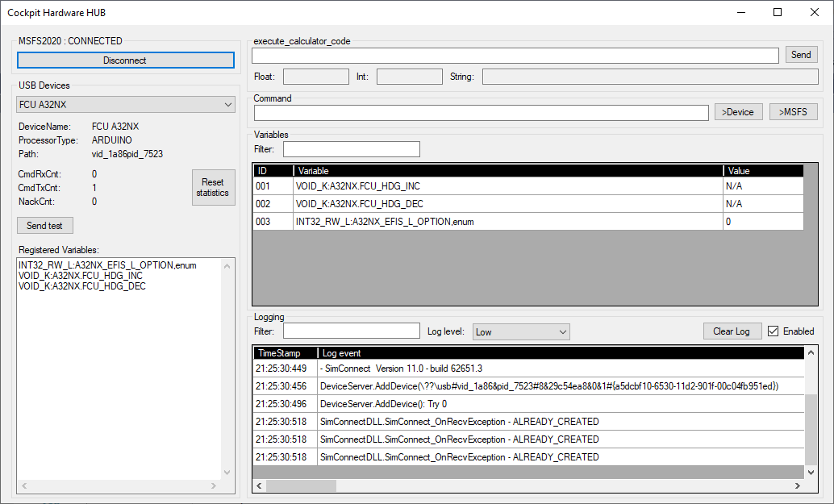Image resolution: width=834 pixels, height=504 pixels.
Task: Click the Logging filter field
Action: (x=352, y=331)
